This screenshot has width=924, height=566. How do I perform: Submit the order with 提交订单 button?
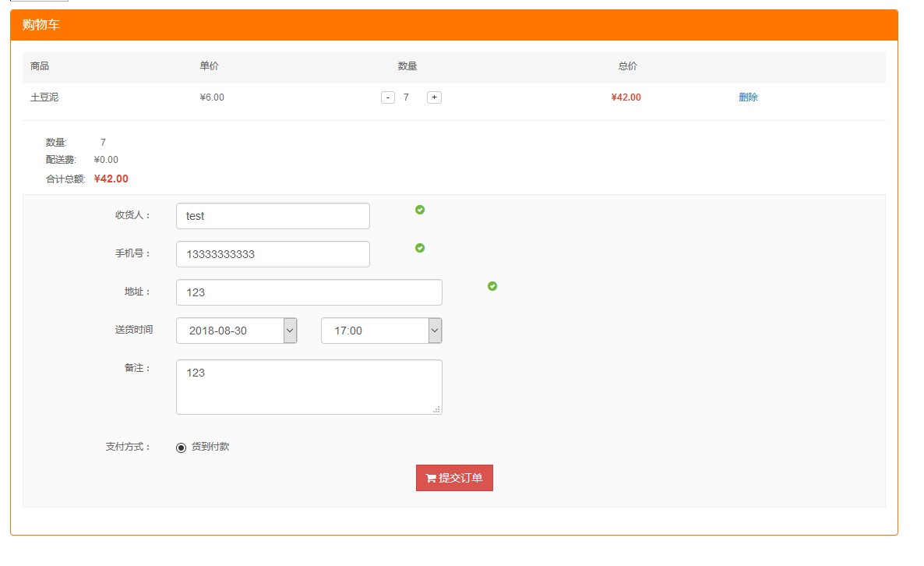click(x=454, y=478)
